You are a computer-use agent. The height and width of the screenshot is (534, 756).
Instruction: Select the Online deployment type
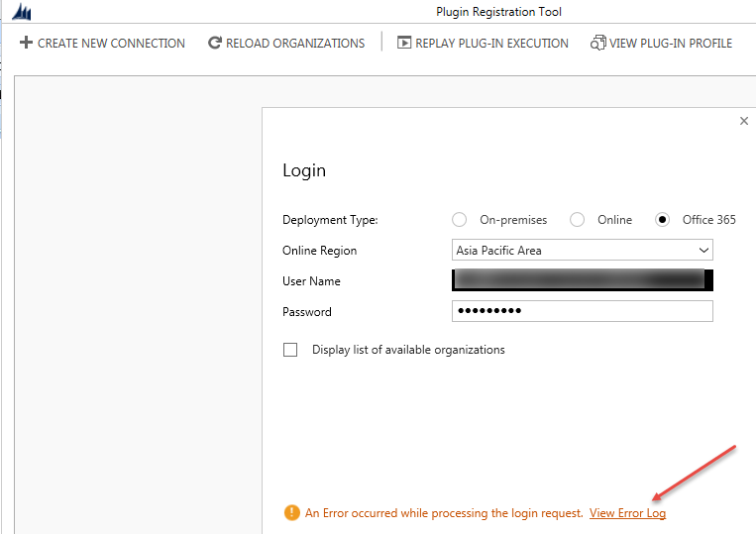tap(577, 220)
